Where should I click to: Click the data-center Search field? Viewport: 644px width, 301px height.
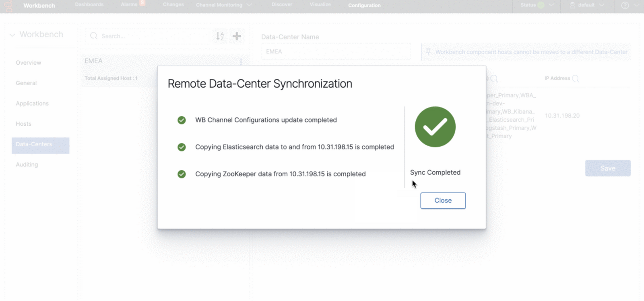pyautogui.click(x=148, y=36)
